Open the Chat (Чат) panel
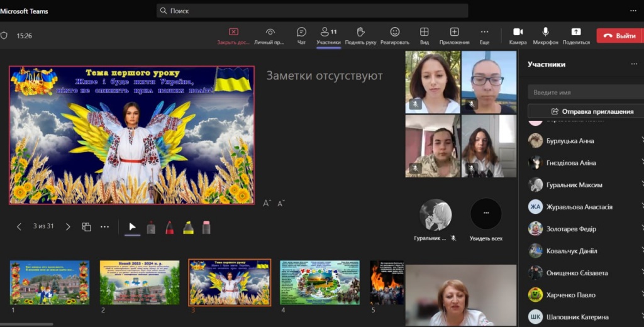The height and width of the screenshot is (327, 644). coord(301,35)
